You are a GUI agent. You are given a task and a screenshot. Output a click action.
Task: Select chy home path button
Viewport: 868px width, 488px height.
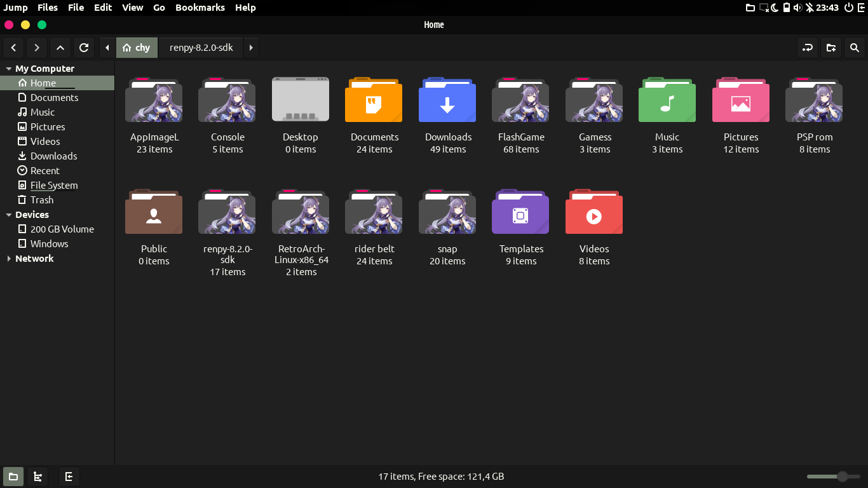pos(137,48)
